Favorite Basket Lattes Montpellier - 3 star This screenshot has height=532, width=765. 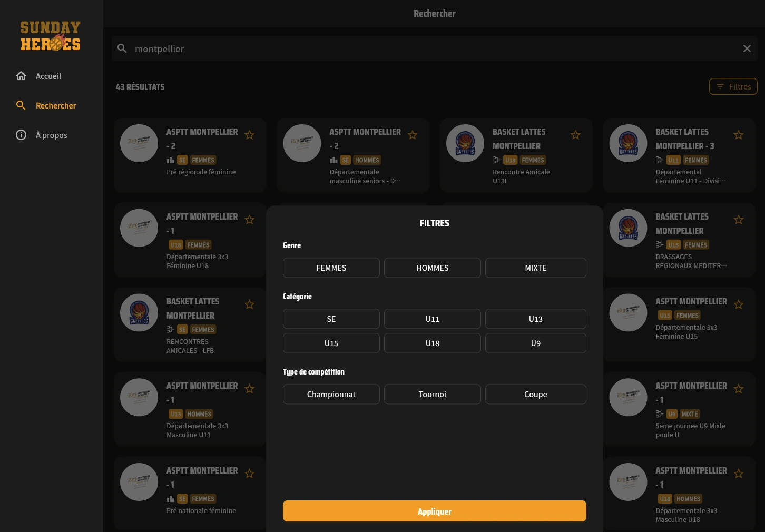point(739,135)
